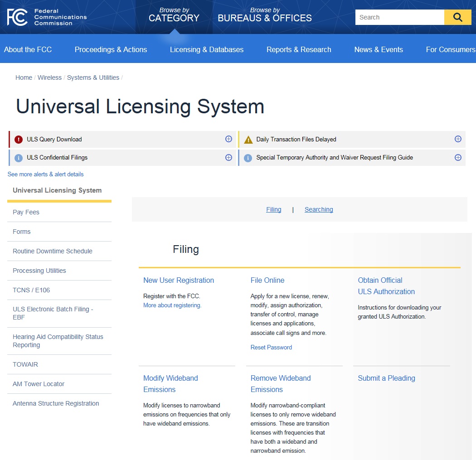The image size is (476, 460).
Task: Expand the ULS Confidential Filings alert
Action: click(x=228, y=157)
